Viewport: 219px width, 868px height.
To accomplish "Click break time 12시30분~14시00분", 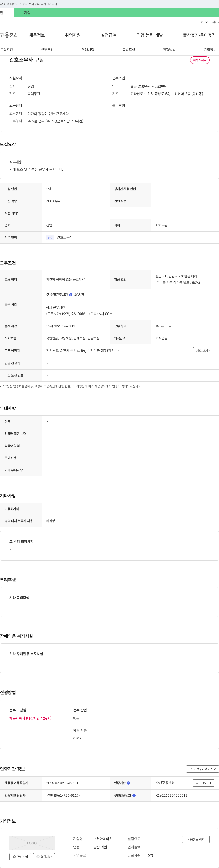I will 61,326.
